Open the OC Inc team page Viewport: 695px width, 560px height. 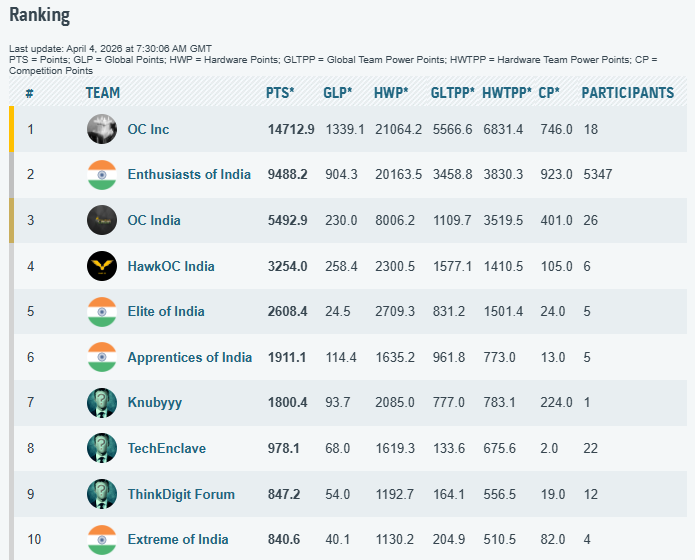148,129
